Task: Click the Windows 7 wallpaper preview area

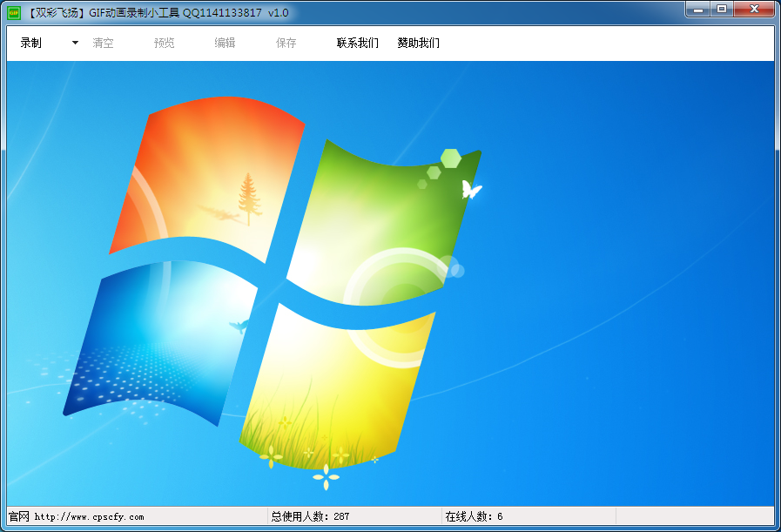Action: 390,284
